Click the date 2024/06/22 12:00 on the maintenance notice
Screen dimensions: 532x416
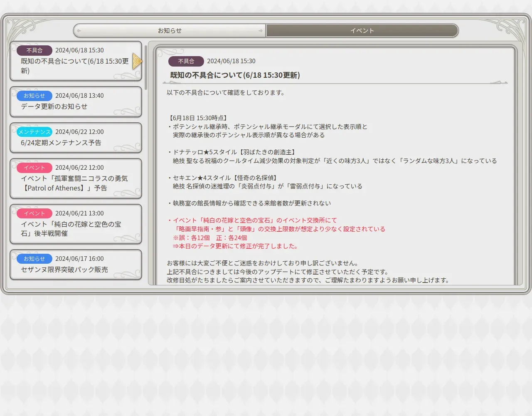[x=79, y=132]
